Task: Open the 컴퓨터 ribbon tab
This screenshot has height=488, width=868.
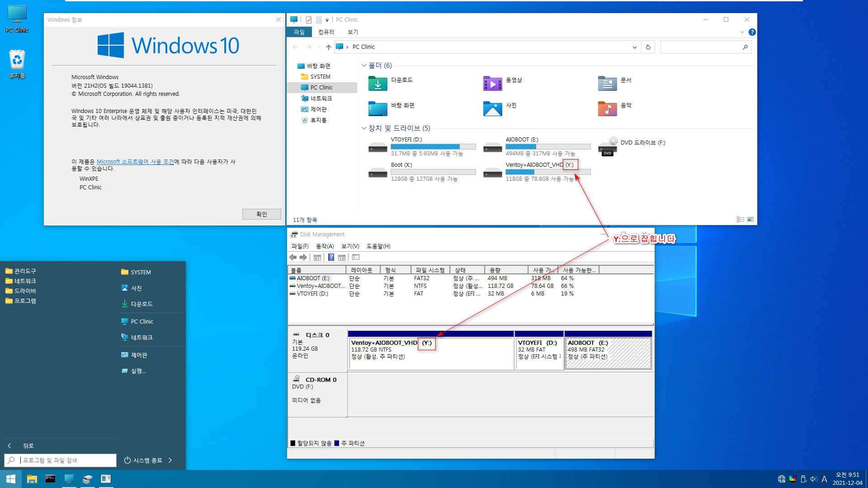Action: (x=326, y=32)
